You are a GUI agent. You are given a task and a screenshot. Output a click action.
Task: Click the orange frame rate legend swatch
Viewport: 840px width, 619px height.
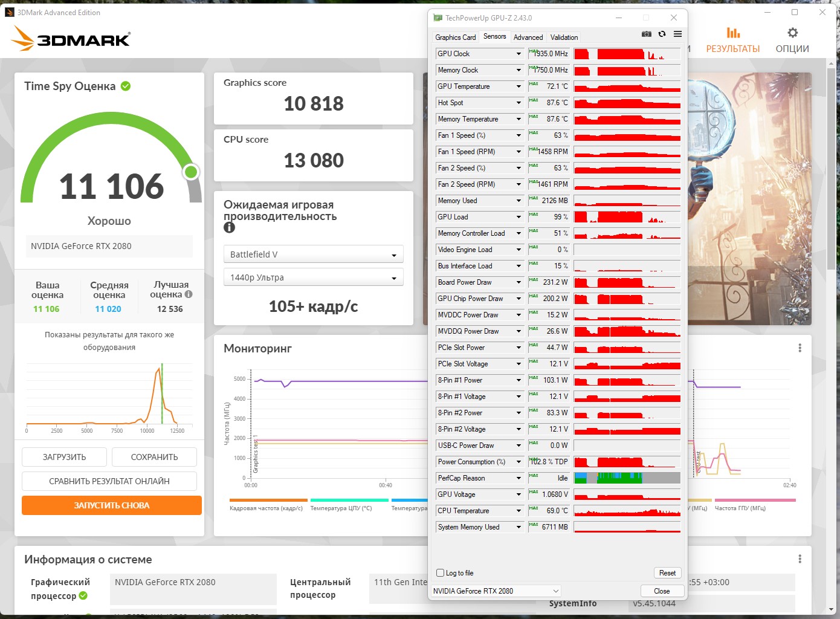pyautogui.click(x=269, y=501)
